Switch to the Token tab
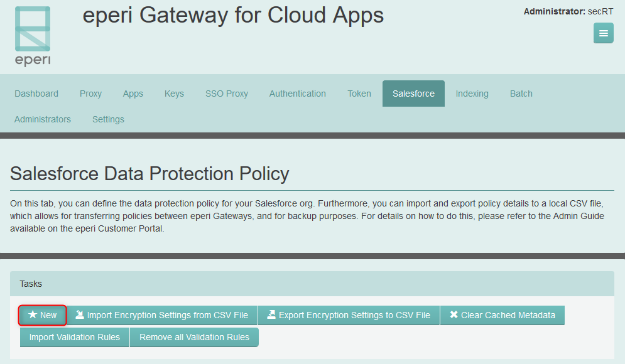625x364 pixels. (x=359, y=94)
